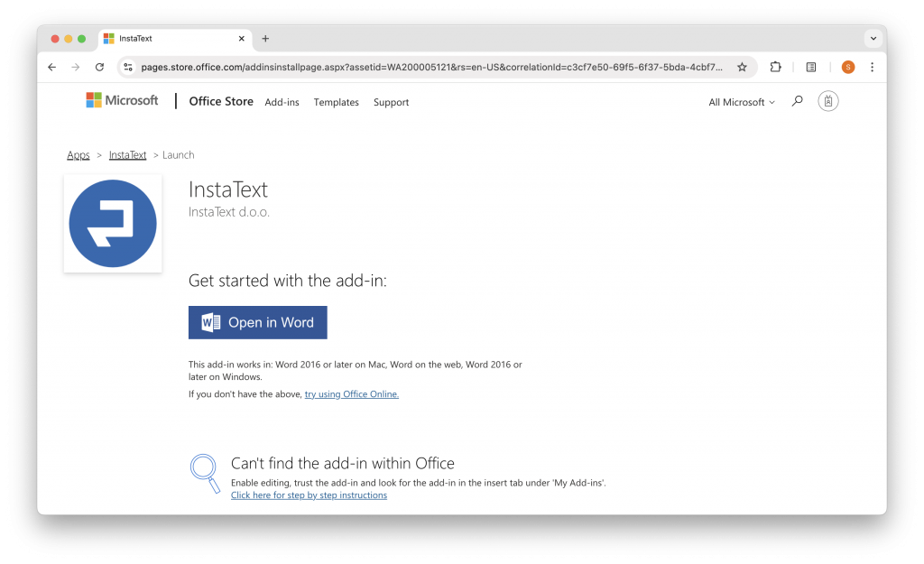The height and width of the screenshot is (564, 924).
Task: Open the Office Store search magnifier
Action: (x=798, y=101)
